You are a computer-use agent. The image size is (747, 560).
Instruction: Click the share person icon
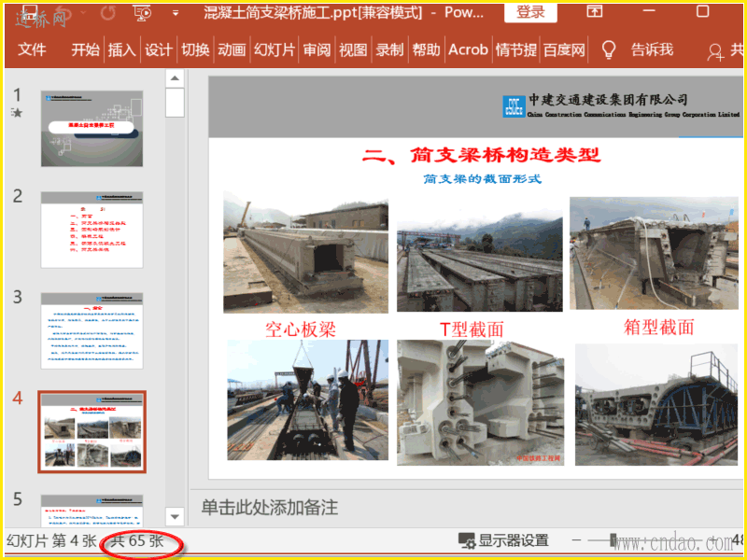pos(715,51)
